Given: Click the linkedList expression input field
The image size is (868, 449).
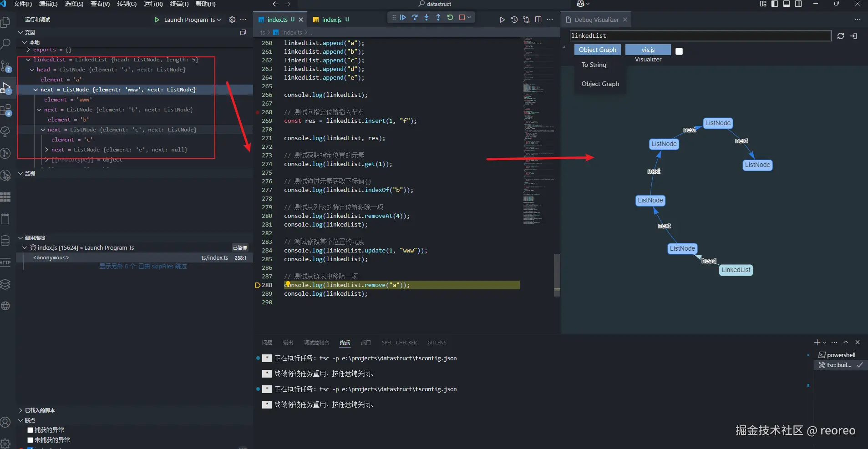Looking at the screenshot, I should click(x=700, y=35).
